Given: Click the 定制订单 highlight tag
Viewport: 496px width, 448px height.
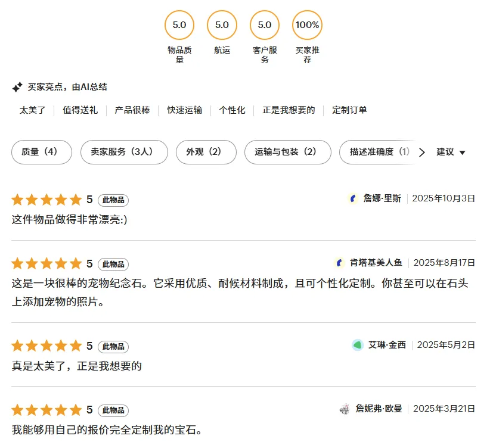Looking at the screenshot, I should click(x=349, y=110).
